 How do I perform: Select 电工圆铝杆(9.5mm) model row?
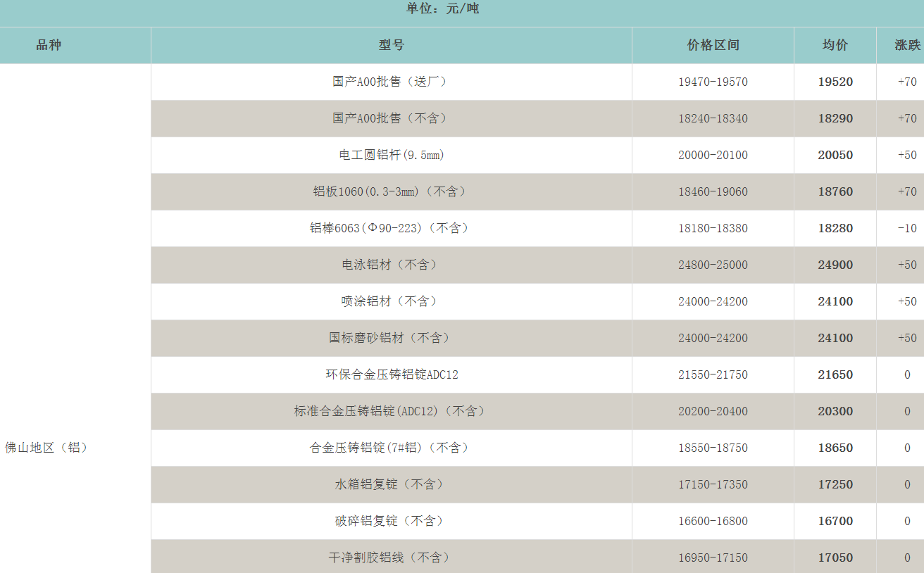[391, 155]
